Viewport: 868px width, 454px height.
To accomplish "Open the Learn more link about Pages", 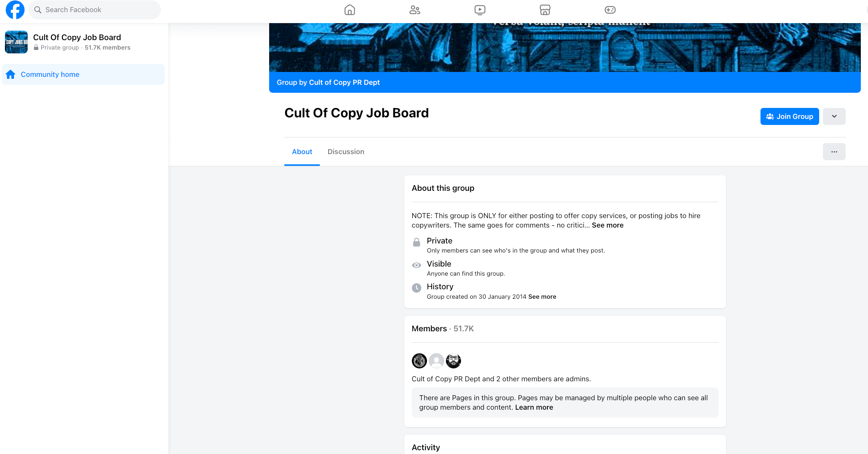I will coord(534,407).
